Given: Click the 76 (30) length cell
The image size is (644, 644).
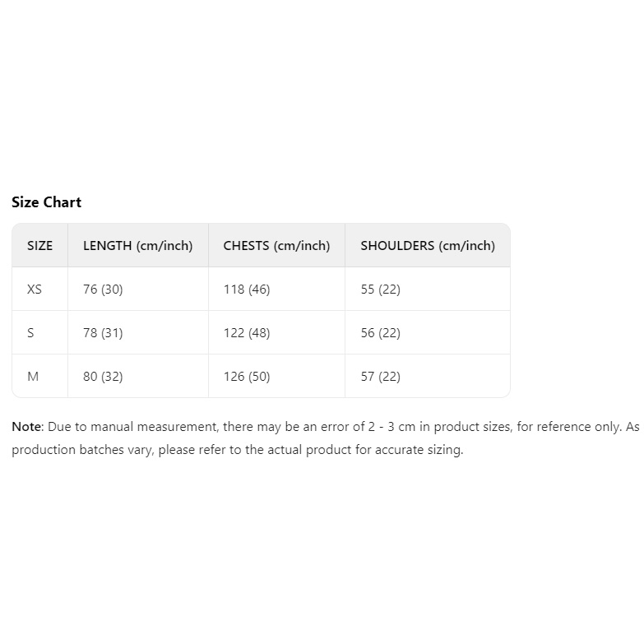Looking at the screenshot, I should (x=103, y=289).
